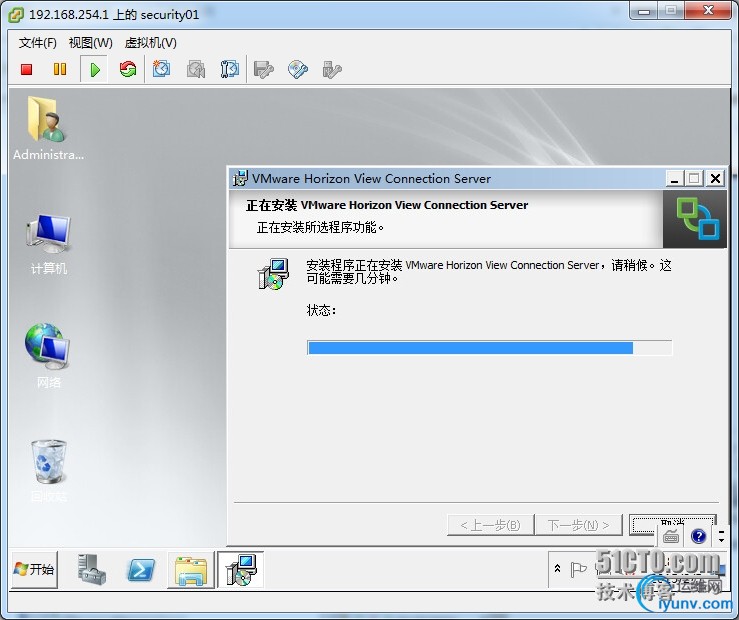Click the setup icon beside install message
The width and height of the screenshot is (739, 620).
272,274
